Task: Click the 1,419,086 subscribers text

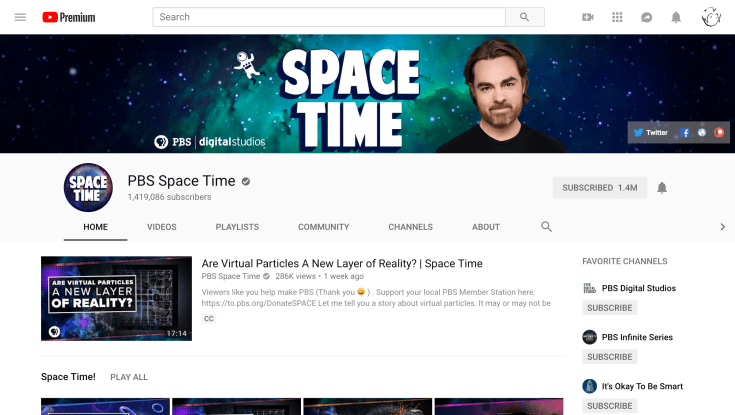Action: click(169, 197)
